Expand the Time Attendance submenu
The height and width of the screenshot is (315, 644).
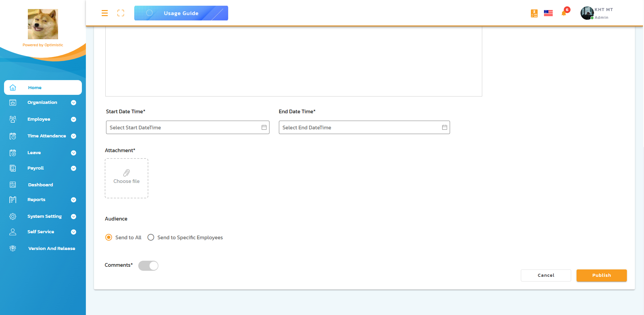73,136
